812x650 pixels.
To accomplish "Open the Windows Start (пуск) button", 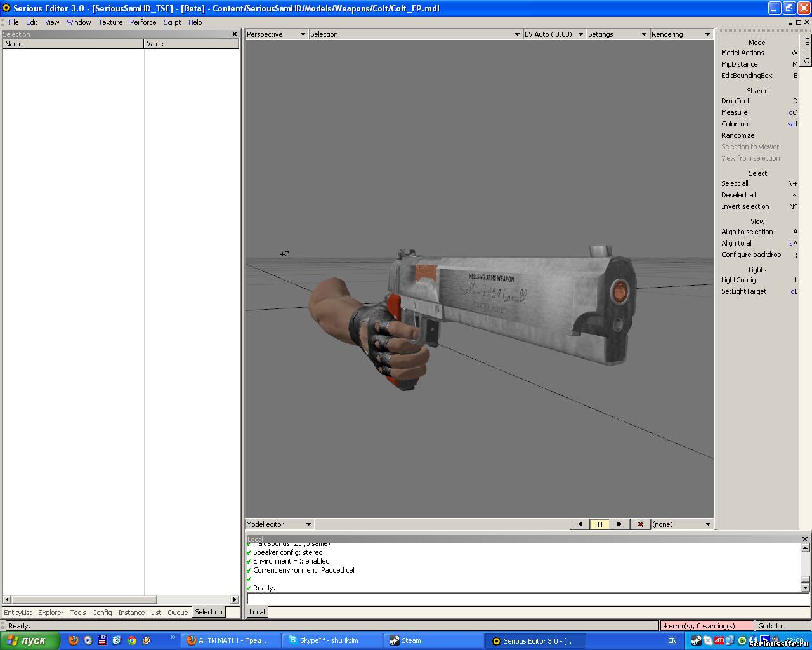I will 30,640.
